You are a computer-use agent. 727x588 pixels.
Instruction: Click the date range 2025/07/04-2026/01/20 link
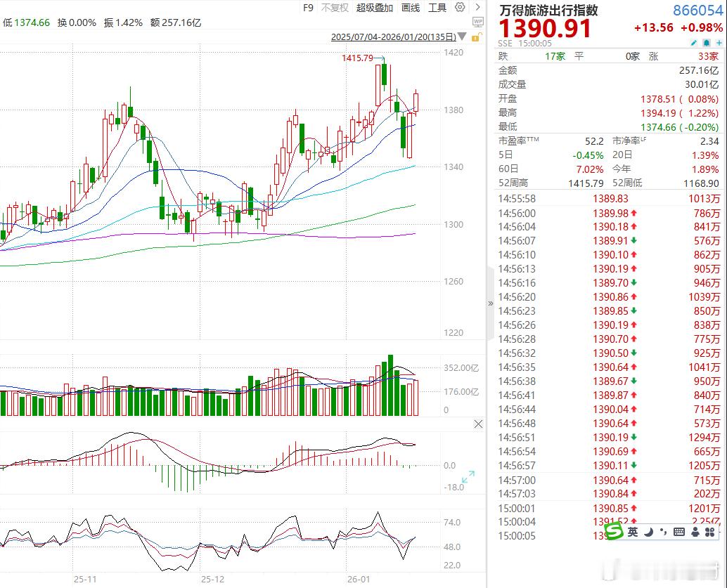pos(394,37)
